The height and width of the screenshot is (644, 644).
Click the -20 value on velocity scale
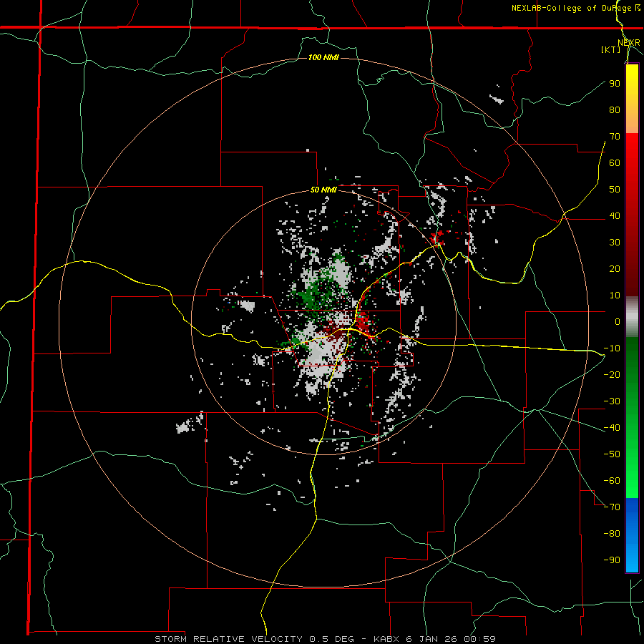click(x=612, y=374)
